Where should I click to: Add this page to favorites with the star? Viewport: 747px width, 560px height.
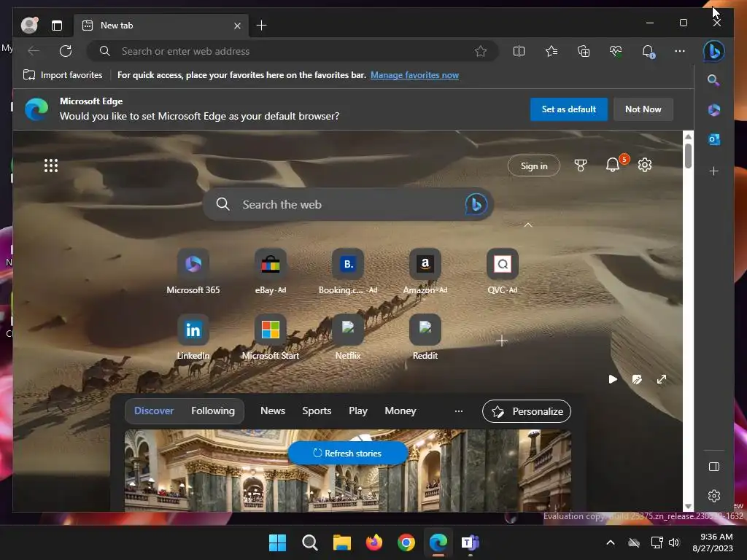pyautogui.click(x=481, y=51)
